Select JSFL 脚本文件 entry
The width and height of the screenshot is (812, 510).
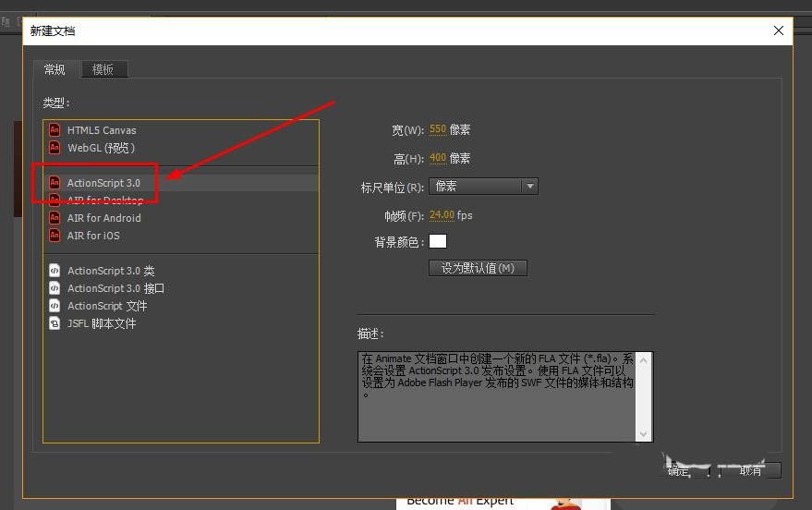(181, 323)
